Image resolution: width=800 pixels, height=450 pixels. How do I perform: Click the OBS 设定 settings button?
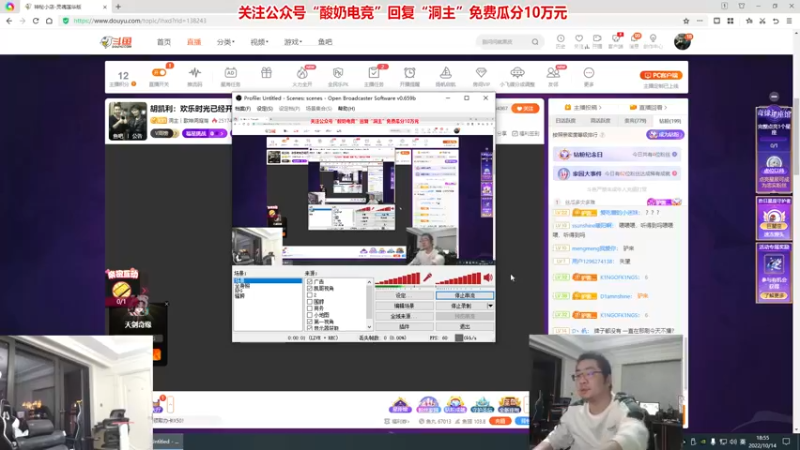coord(404,295)
